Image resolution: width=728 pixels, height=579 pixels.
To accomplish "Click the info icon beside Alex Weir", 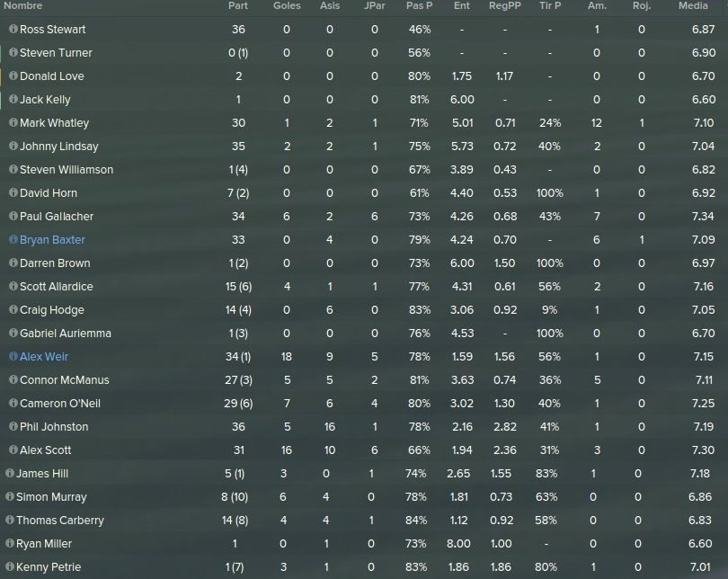I will [13, 356].
